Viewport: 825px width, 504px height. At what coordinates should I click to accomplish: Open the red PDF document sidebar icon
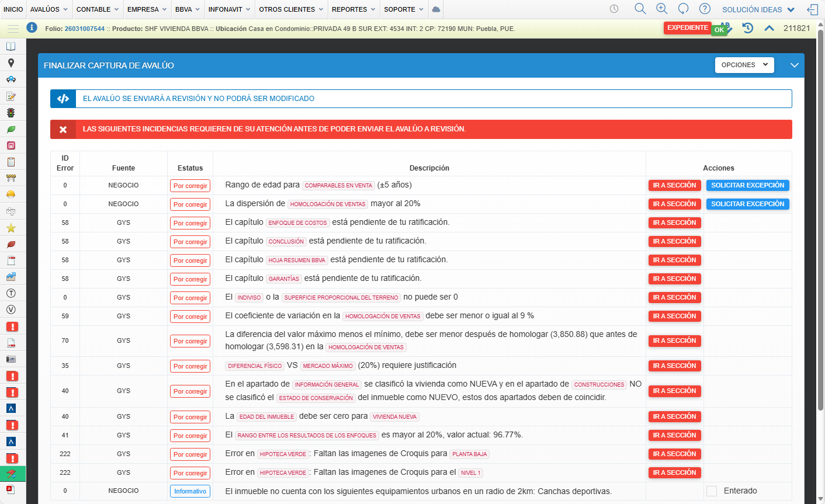pos(11,489)
